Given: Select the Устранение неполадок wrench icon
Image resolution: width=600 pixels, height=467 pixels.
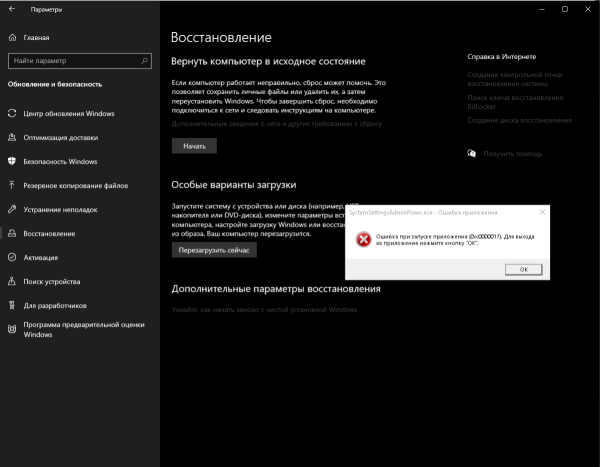Looking at the screenshot, I should pyautogui.click(x=12, y=209).
